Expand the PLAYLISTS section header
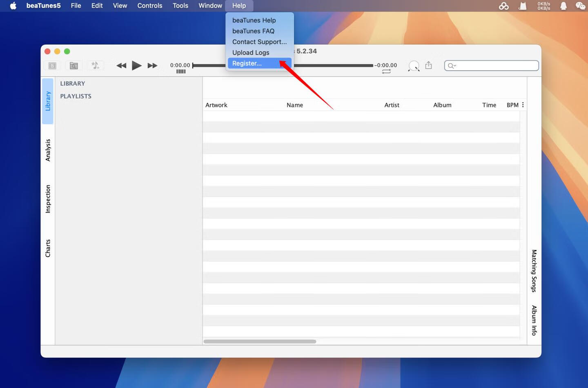588x388 pixels. (76, 96)
